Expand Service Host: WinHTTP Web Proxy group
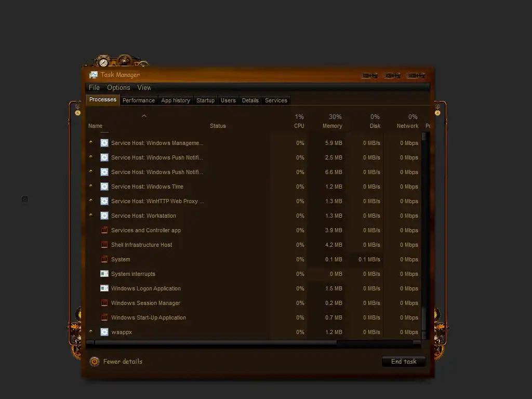The height and width of the screenshot is (399, 532). click(x=90, y=201)
